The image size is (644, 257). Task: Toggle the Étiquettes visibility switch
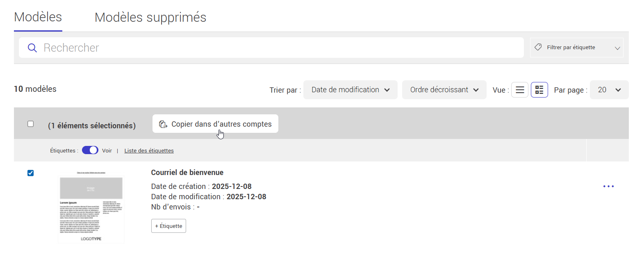coord(90,150)
